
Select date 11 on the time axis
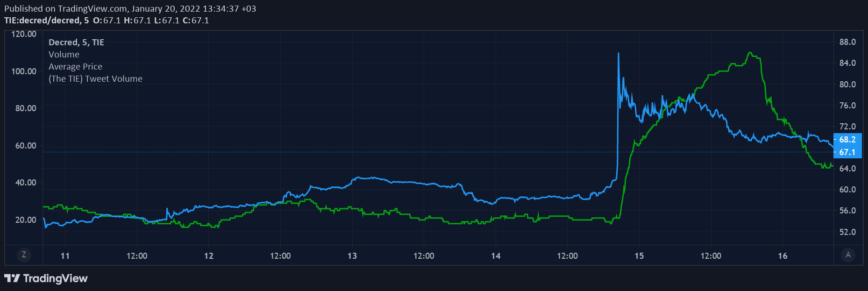[x=65, y=256]
